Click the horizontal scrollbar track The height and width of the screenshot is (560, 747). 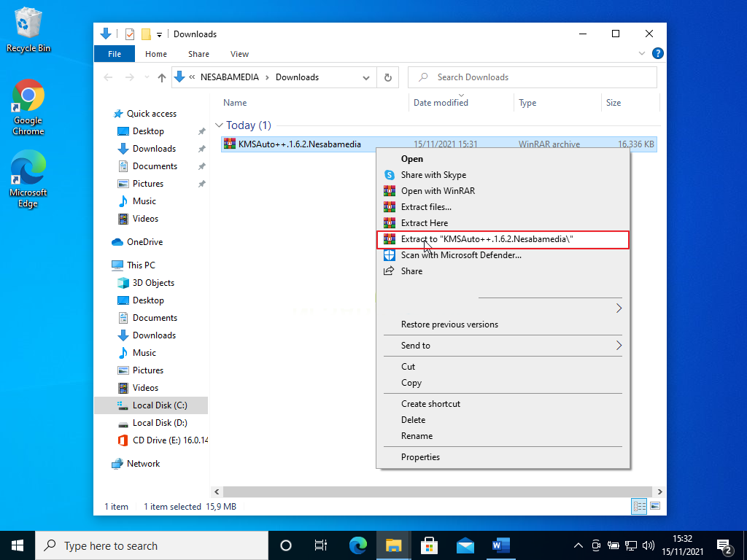pos(437,491)
